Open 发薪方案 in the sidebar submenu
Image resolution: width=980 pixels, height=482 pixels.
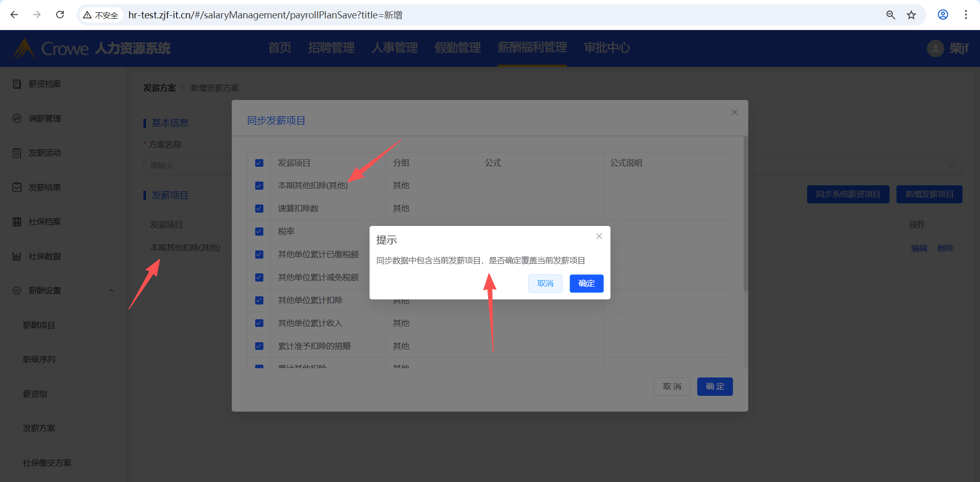[x=39, y=428]
